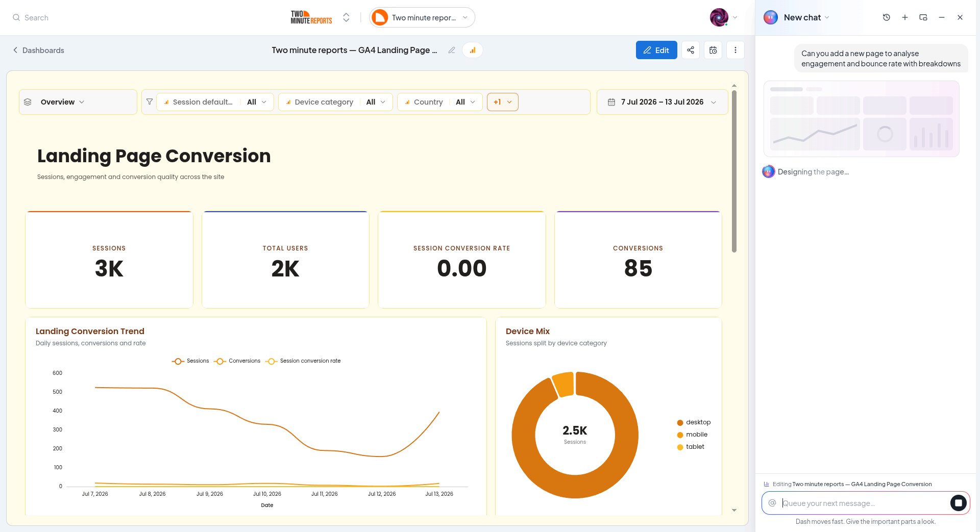Toggle desktop legend entry in Device Mix
The height and width of the screenshot is (532, 980).
point(694,422)
